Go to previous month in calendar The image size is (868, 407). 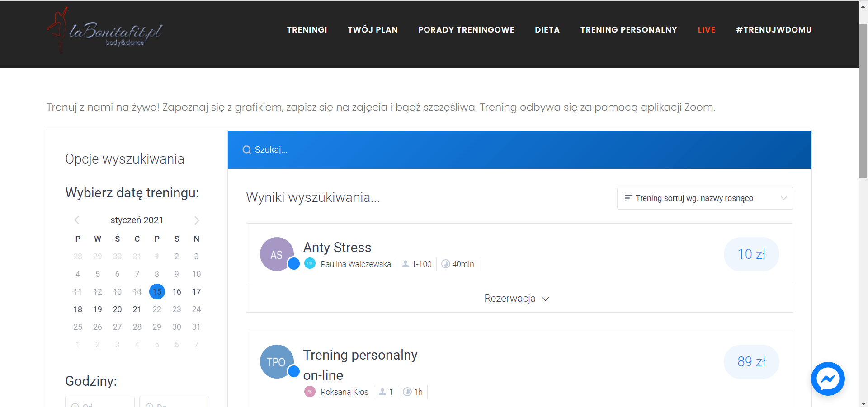click(77, 220)
